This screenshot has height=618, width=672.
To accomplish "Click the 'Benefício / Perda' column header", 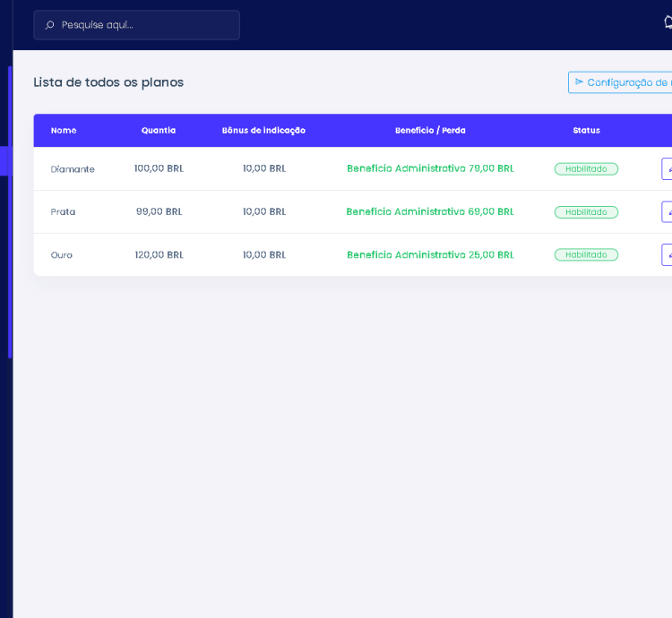I will pyautogui.click(x=430, y=131).
